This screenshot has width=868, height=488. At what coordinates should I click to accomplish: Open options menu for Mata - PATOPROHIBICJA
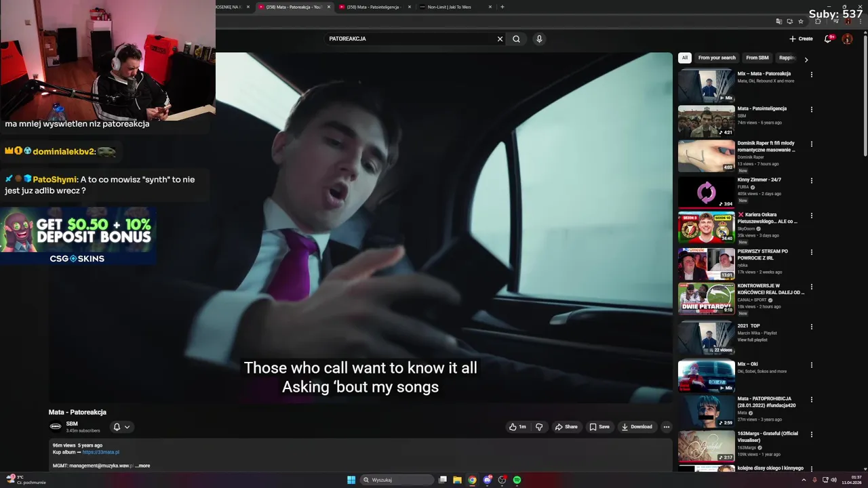(812, 400)
